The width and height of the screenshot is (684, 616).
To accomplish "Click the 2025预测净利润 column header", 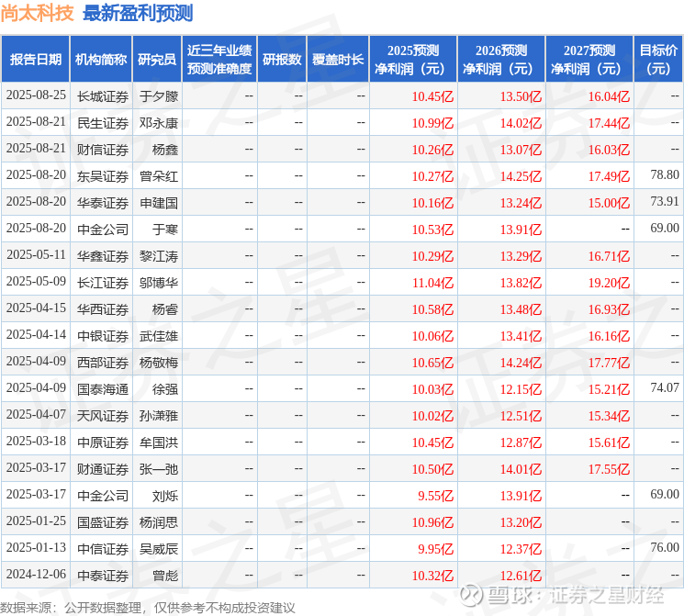I will click(x=413, y=60).
